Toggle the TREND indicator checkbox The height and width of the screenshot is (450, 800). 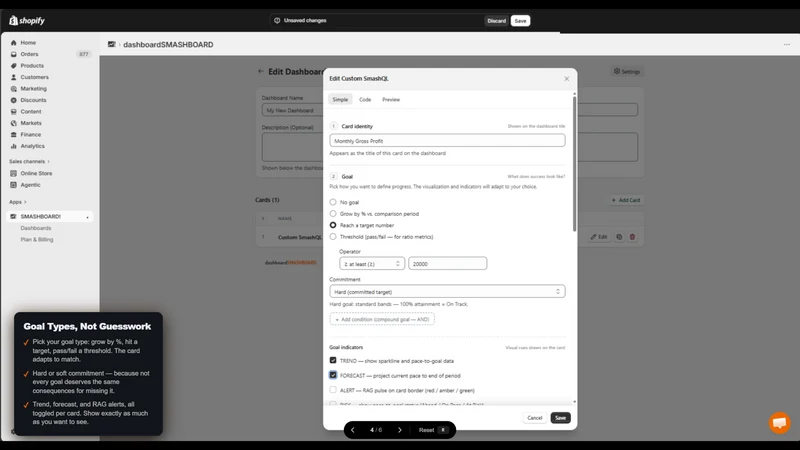333,360
